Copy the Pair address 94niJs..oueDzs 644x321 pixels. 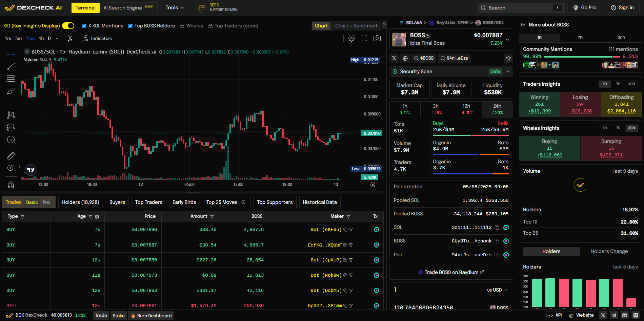tap(497, 255)
